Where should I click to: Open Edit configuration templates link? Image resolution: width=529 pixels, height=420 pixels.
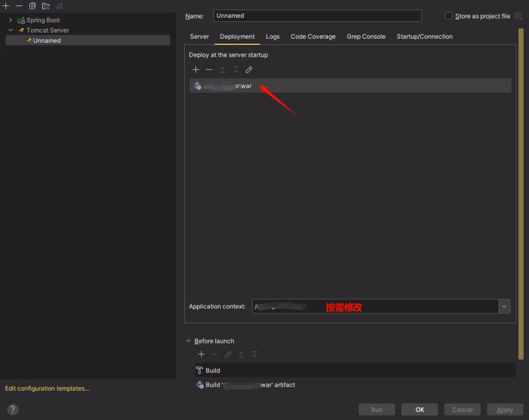pyautogui.click(x=47, y=388)
